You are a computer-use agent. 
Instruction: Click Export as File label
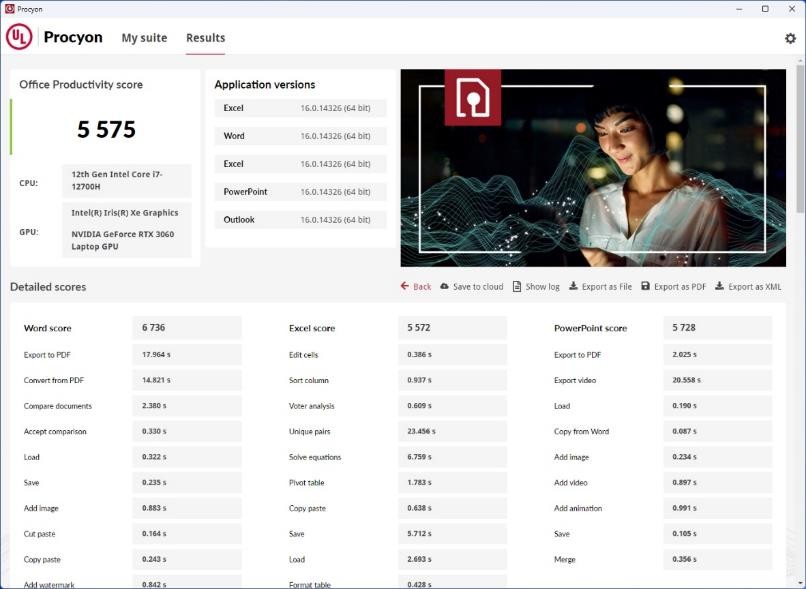[607, 287]
